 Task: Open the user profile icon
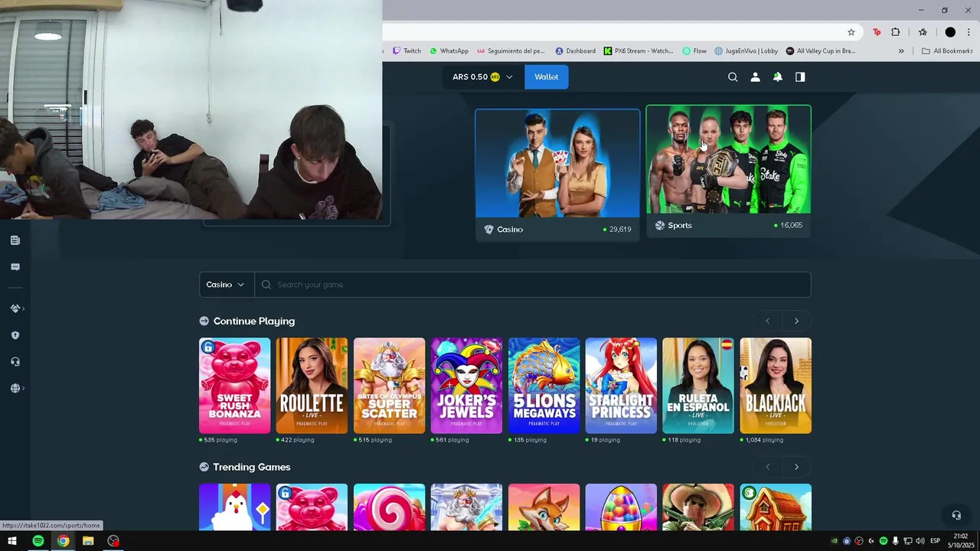(755, 77)
